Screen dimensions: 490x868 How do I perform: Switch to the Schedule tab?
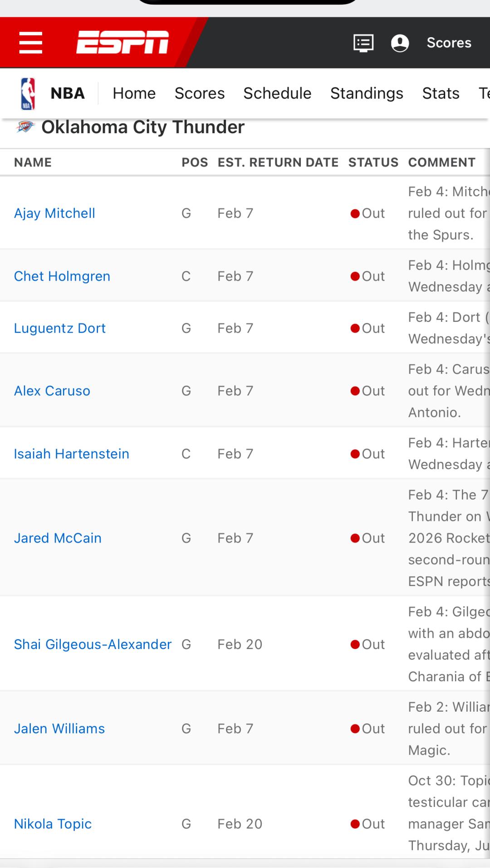point(277,93)
